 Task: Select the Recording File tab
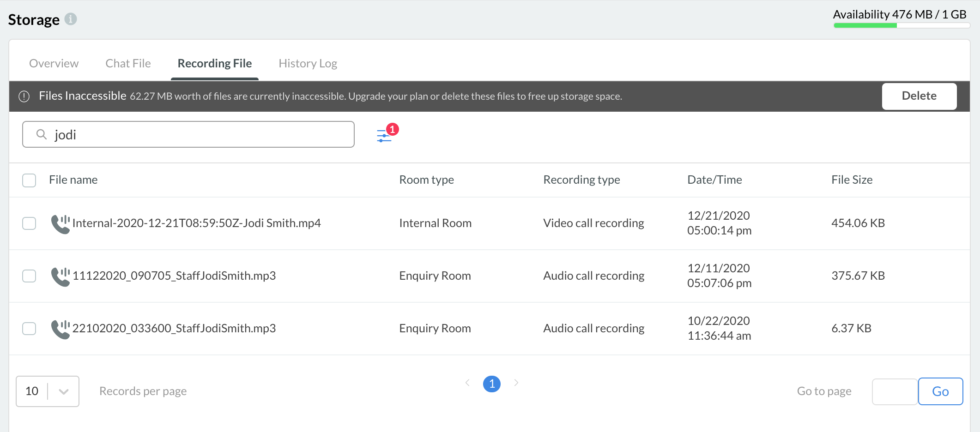coord(215,63)
